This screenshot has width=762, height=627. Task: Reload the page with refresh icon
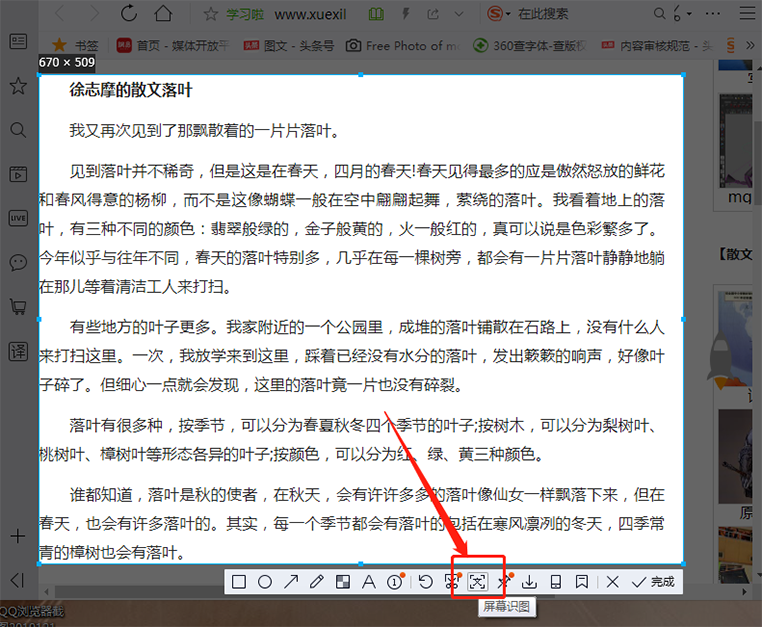pos(129,13)
